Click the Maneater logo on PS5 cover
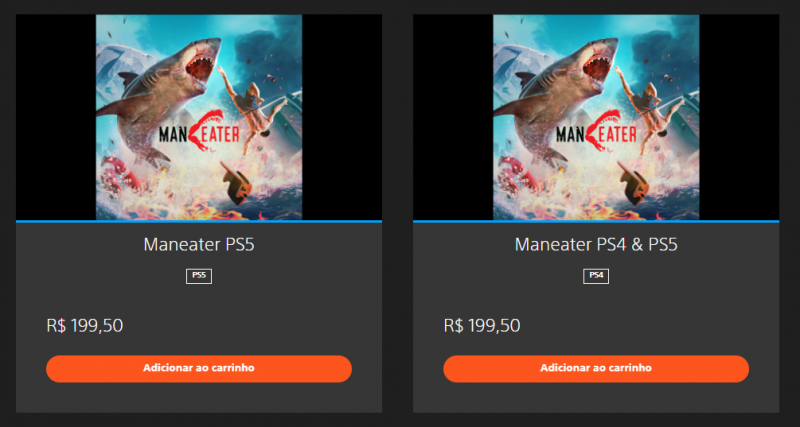Viewport: 800px width, 427px height. click(199, 132)
